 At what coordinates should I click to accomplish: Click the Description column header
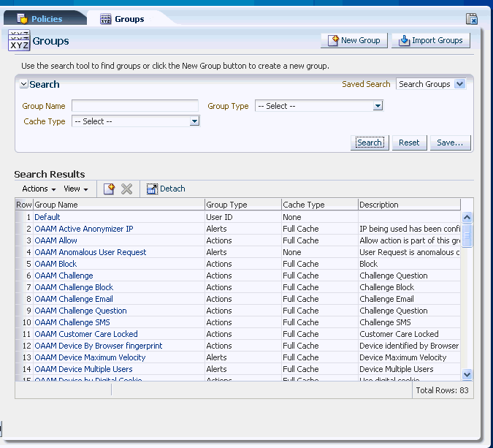point(409,205)
